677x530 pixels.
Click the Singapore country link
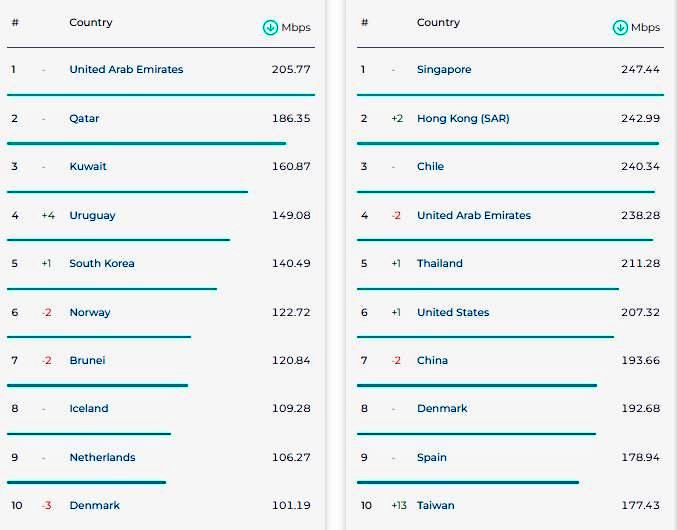click(444, 69)
